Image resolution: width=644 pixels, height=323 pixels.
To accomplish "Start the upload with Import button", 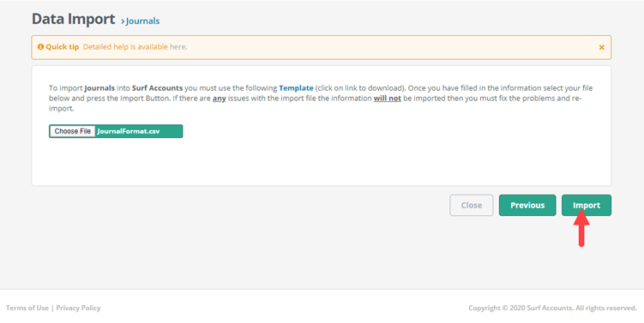I will (587, 206).
